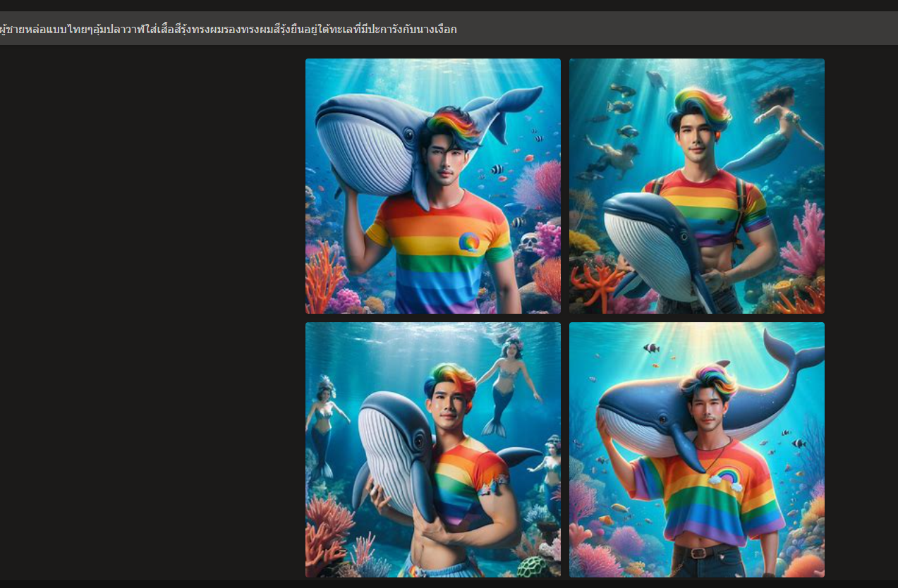The height and width of the screenshot is (588, 898).
Task: Click the rainbow circle logo on top-left shirt
Action: click(468, 243)
